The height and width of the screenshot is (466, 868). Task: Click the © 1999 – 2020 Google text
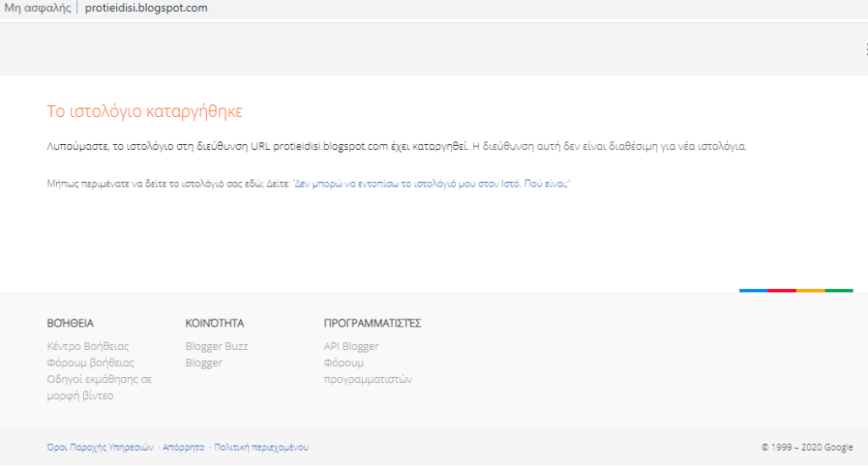coord(807,447)
